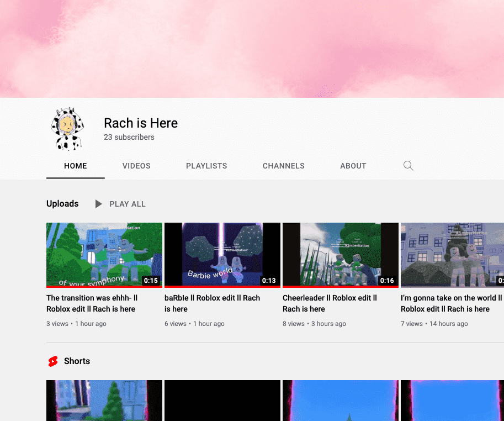Click '7 views • 14 hours ago' text
This screenshot has height=421, width=504.
point(434,324)
